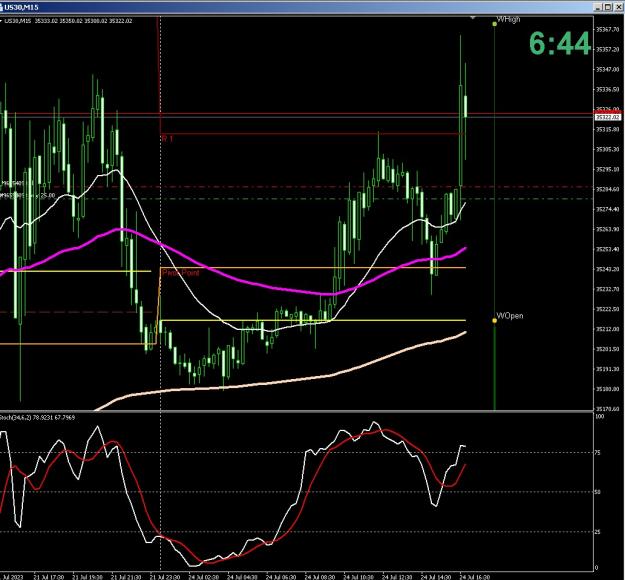Click stochastic scale value 25
Screen dimensions: 625x580
[x=597, y=532]
